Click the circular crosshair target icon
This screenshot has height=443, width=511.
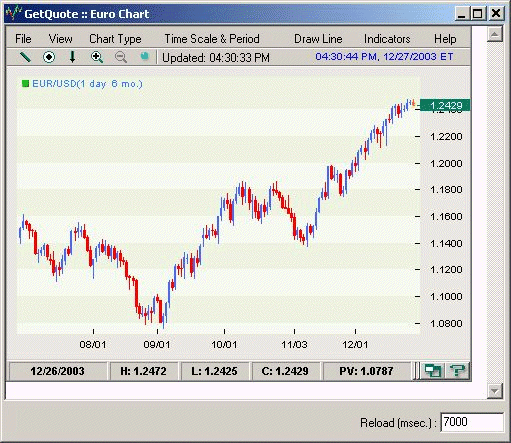point(49,57)
